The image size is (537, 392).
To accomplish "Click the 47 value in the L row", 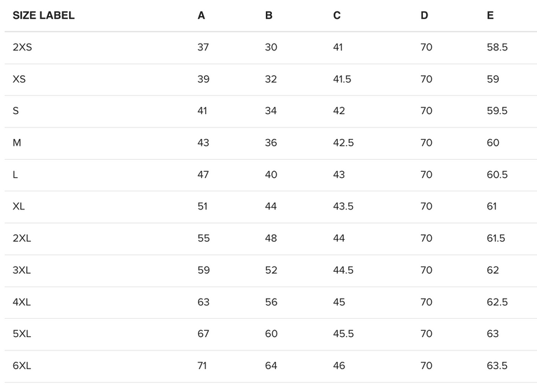I will [204, 175].
